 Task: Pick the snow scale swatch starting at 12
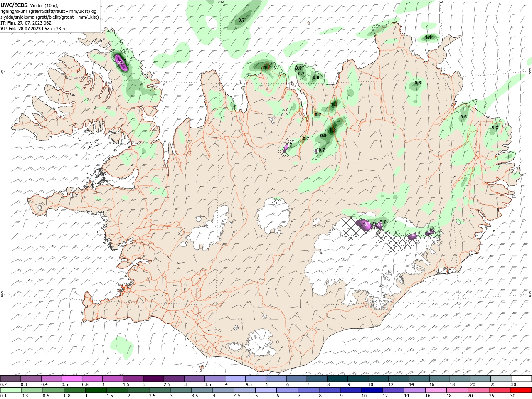(x=399, y=379)
